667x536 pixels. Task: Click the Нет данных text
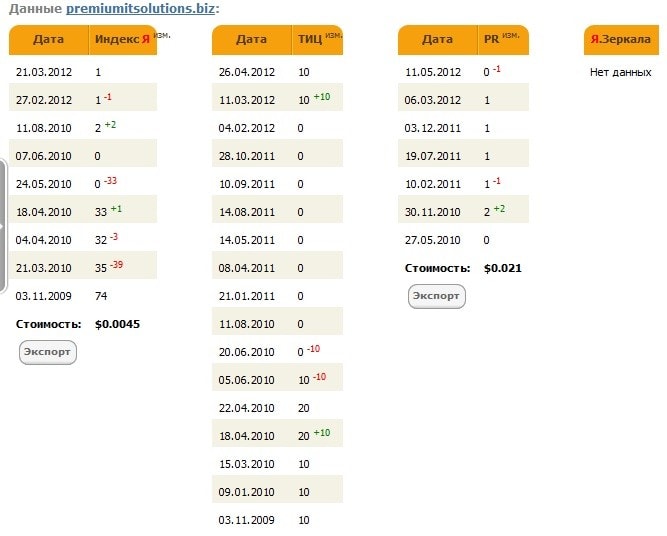pos(619,72)
